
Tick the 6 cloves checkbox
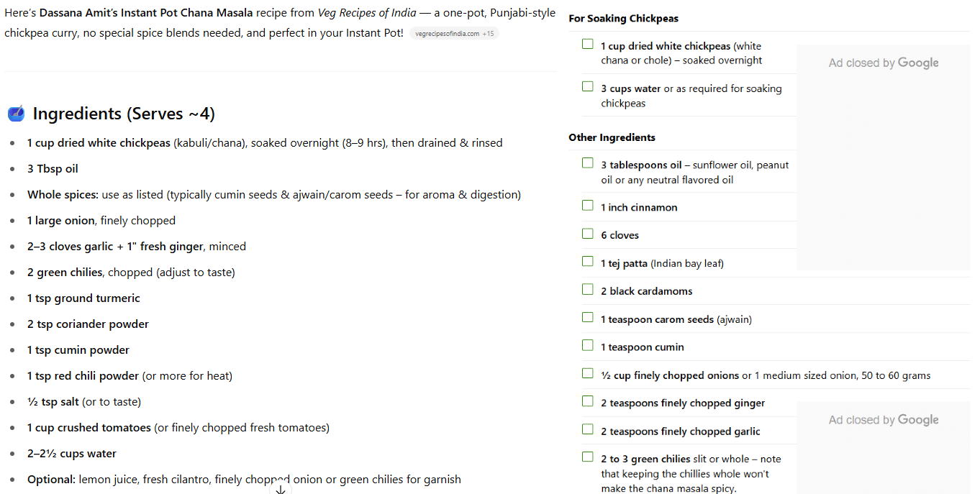point(588,234)
